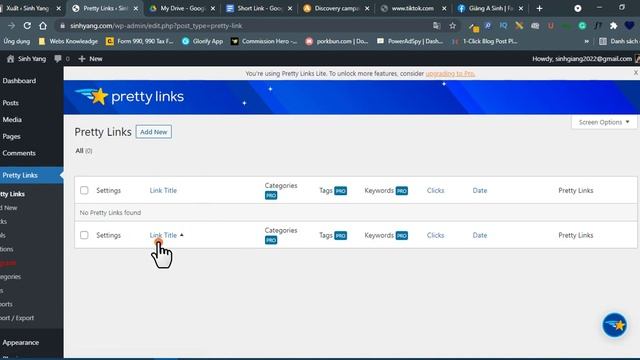The height and width of the screenshot is (360, 640).
Task: Follow the upgrading to Pro link
Action: [450, 73]
